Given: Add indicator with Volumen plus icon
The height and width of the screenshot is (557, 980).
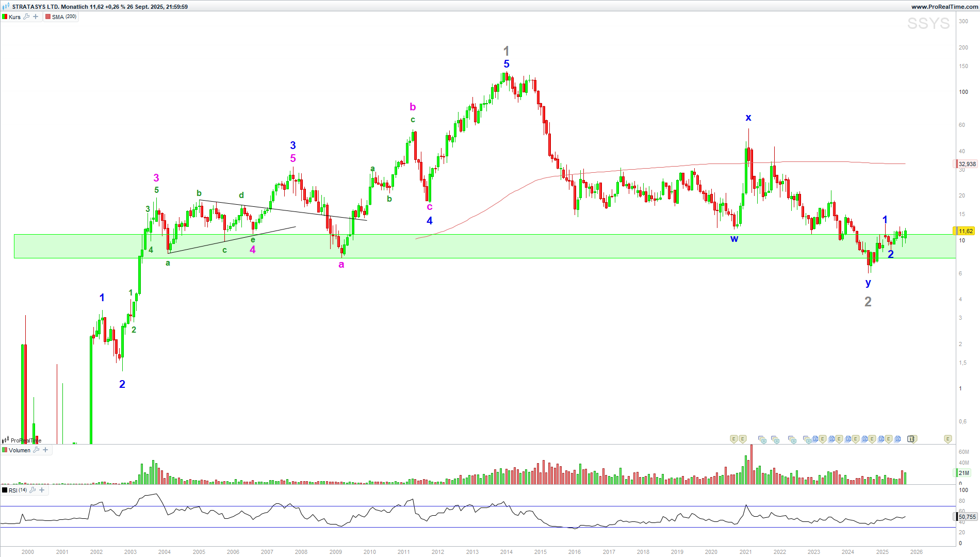Looking at the screenshot, I should pos(45,450).
